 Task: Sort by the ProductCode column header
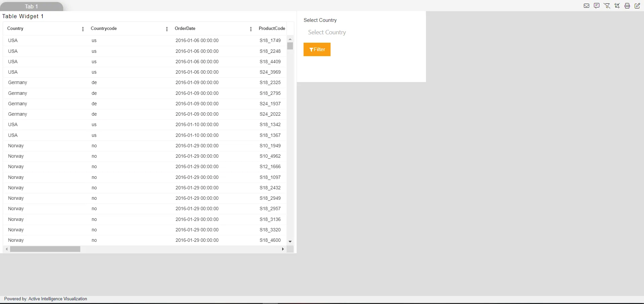click(272, 29)
